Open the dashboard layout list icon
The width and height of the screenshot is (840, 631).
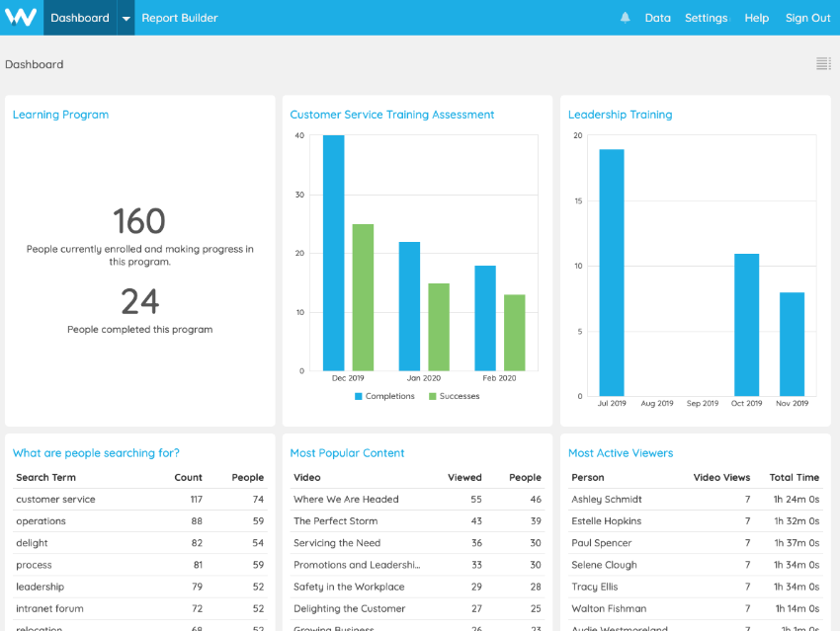tap(823, 63)
